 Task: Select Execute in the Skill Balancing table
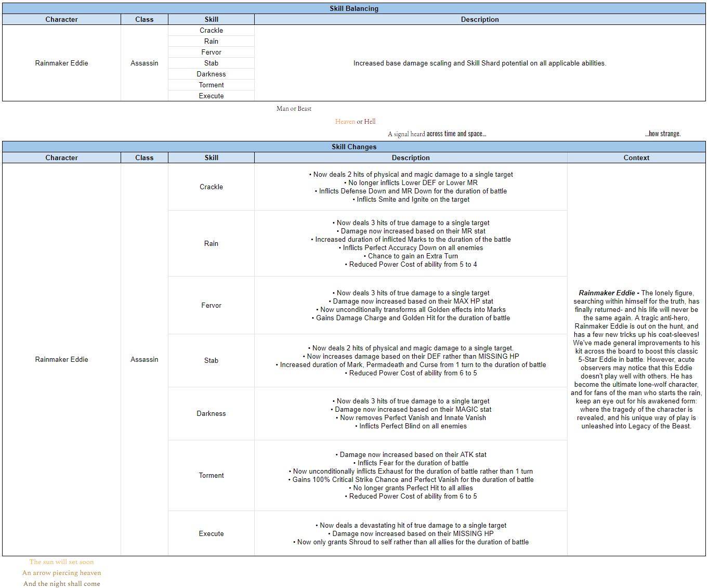tap(211, 96)
